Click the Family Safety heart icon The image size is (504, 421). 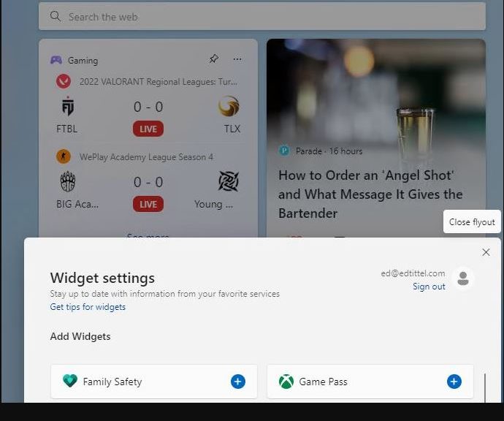(x=70, y=381)
